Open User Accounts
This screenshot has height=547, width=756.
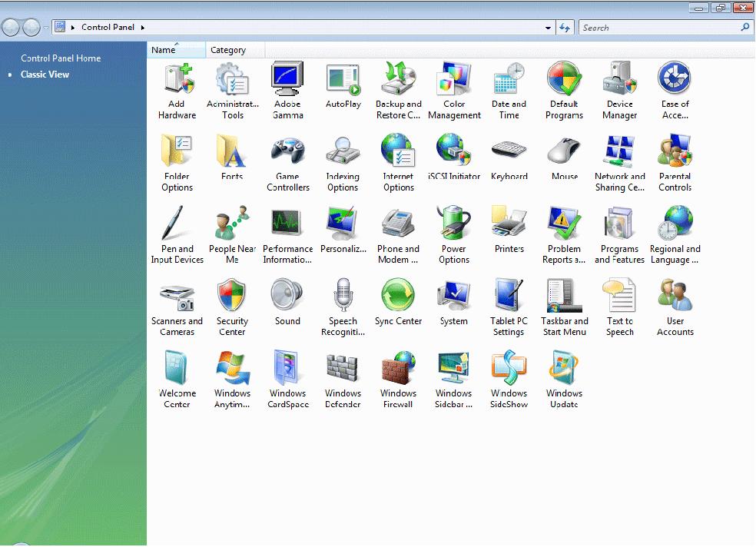(x=675, y=307)
